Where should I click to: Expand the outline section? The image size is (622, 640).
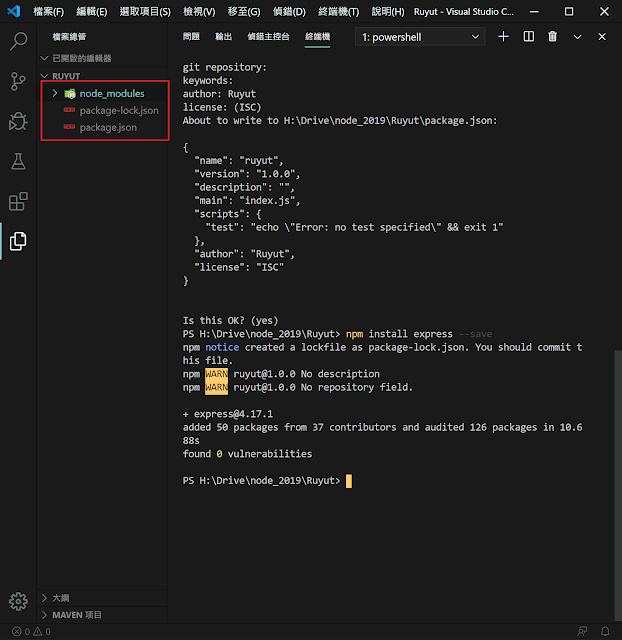pyautogui.click(x=102, y=598)
